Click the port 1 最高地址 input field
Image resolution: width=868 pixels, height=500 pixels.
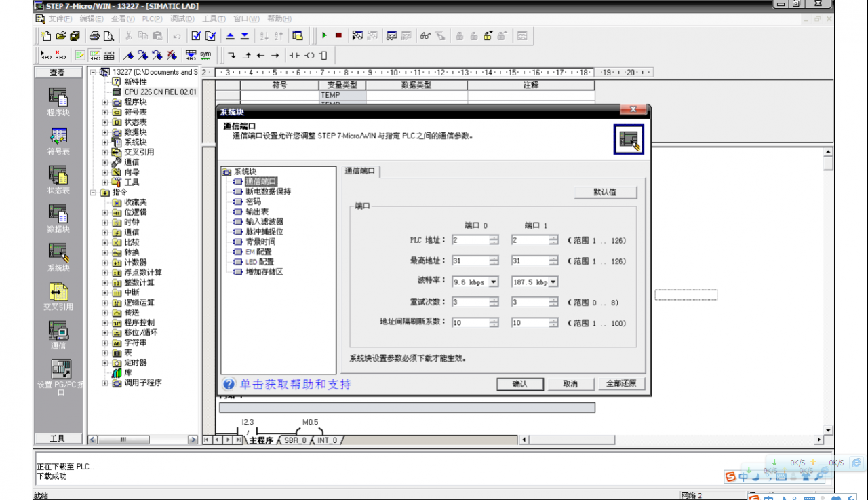530,261
